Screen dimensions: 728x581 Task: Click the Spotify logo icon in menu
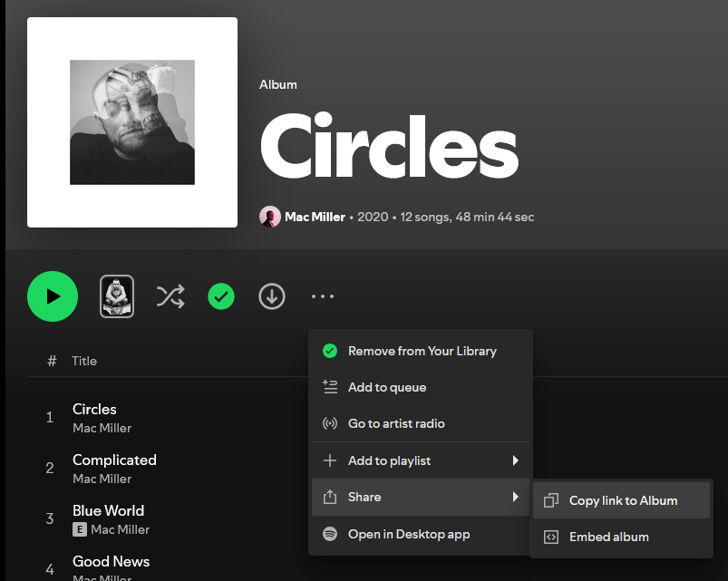click(x=330, y=534)
